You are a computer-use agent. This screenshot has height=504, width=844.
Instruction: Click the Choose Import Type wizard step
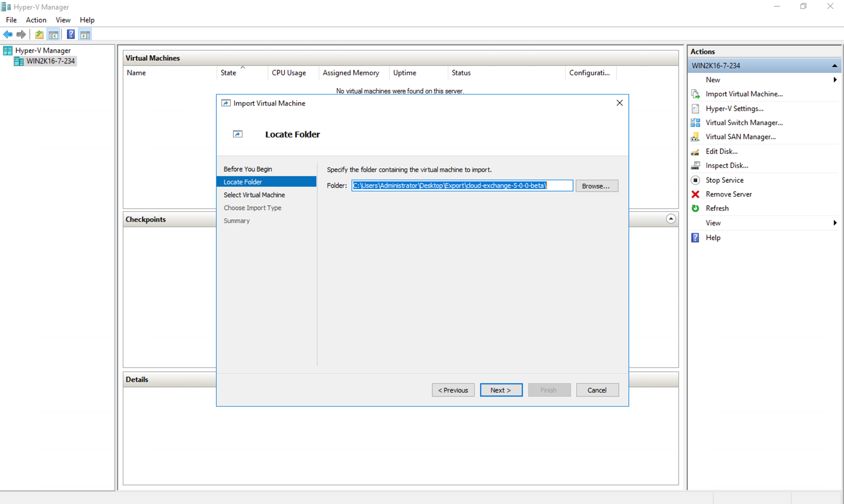click(x=253, y=208)
